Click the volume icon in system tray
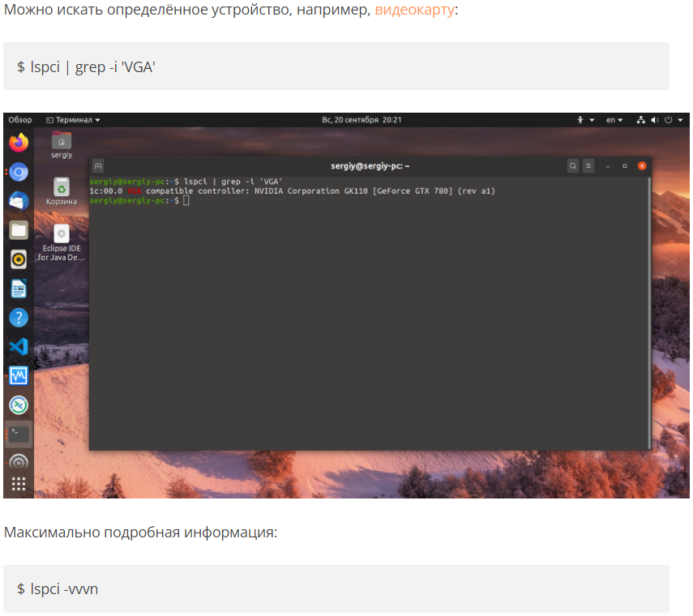 pyautogui.click(x=655, y=120)
